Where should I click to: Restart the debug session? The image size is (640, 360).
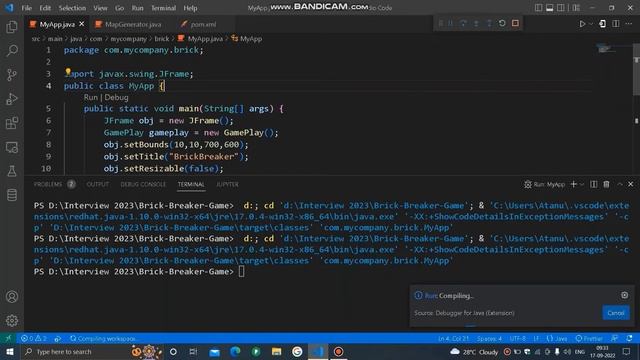pyautogui.click(x=502, y=23)
